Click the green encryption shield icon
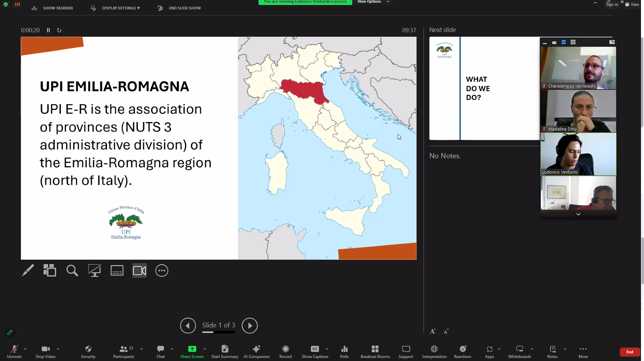Viewport: 644px width, 361px height. [6, 4]
